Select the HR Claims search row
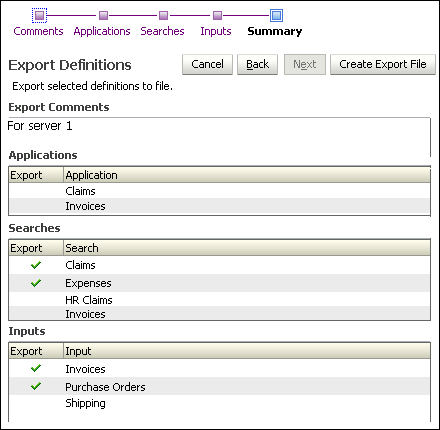 [x=219, y=299]
